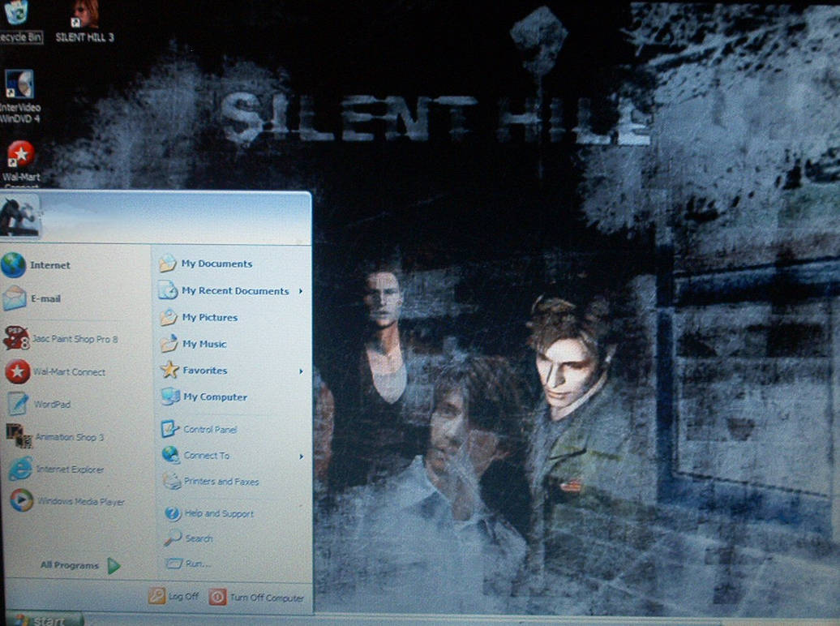Click the Printers and Faxes icon
Screen dimensions: 840x626
click(x=172, y=481)
